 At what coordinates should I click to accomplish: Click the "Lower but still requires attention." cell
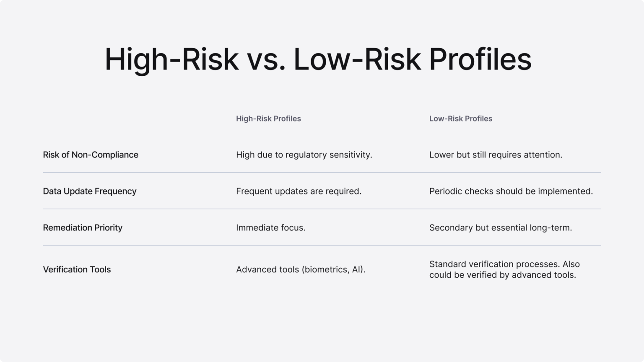pos(496,155)
